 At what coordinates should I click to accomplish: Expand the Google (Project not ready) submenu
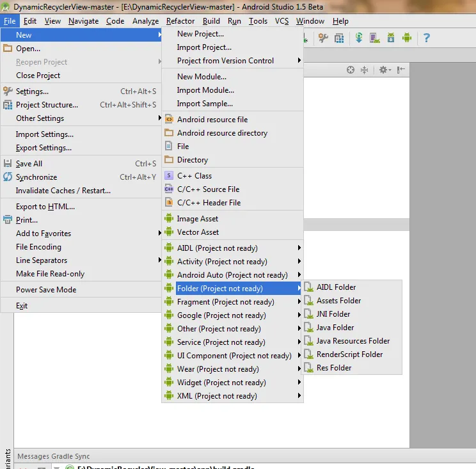point(232,315)
